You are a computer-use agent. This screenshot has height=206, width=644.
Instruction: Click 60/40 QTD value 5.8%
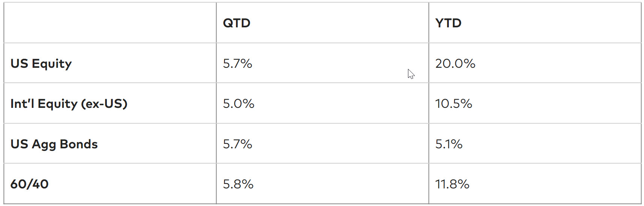point(238,184)
